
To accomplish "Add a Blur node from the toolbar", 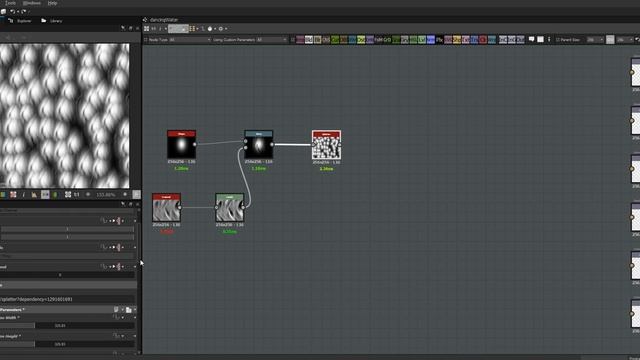I will point(318,40).
